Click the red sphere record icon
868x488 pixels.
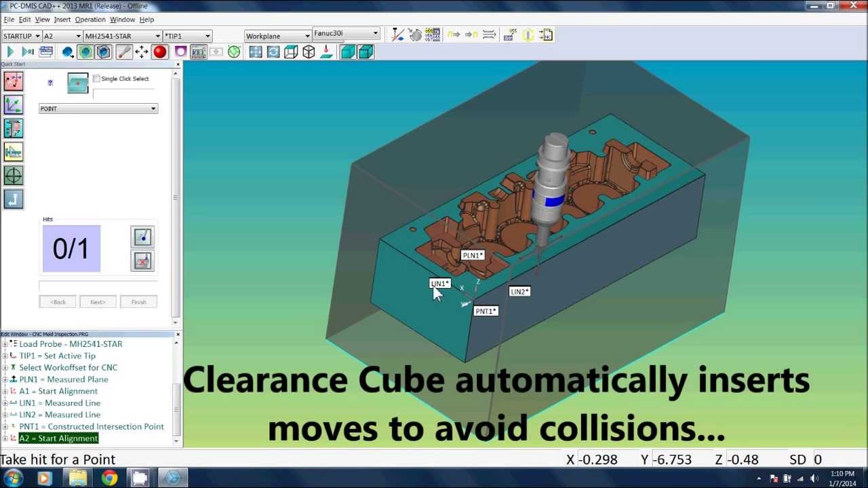(160, 52)
